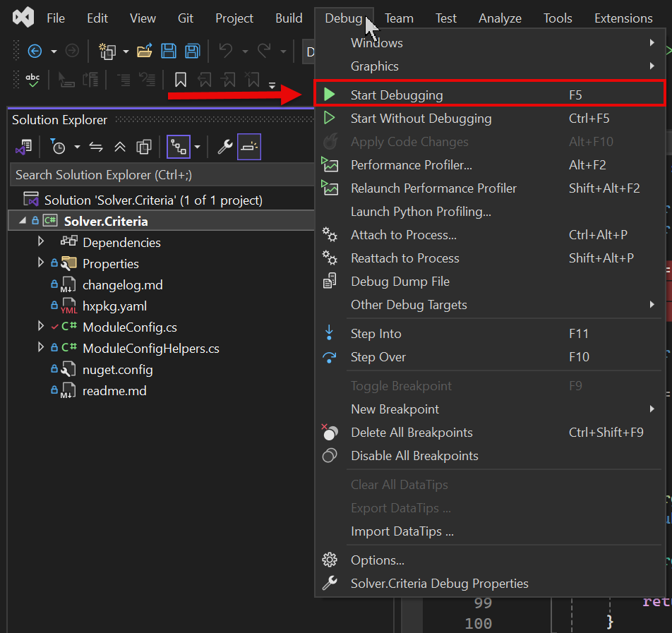
Task: Click the Save All icon
Action: pyautogui.click(x=193, y=51)
